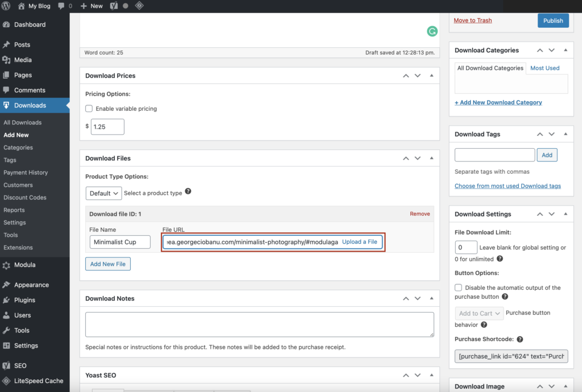Click the WordPress logo icon
Viewport: 582px width, 392px height.
coord(6,6)
